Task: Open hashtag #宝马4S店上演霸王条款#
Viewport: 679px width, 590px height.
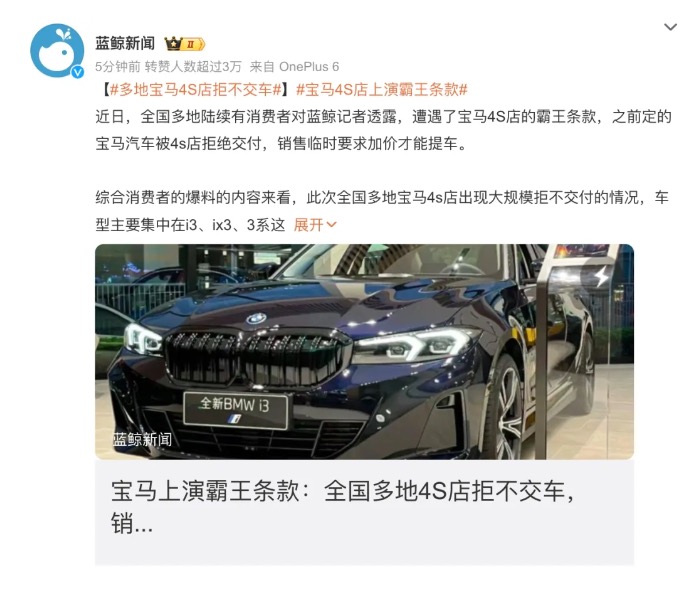Action: click(x=382, y=90)
